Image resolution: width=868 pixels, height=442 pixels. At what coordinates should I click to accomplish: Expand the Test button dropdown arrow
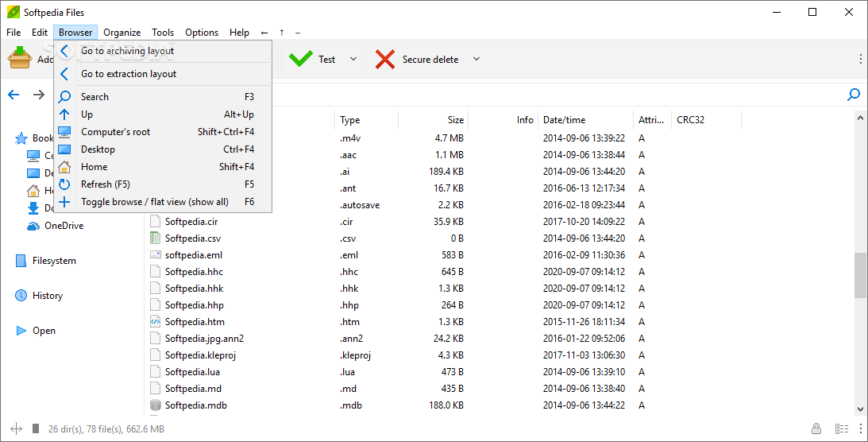pos(353,60)
